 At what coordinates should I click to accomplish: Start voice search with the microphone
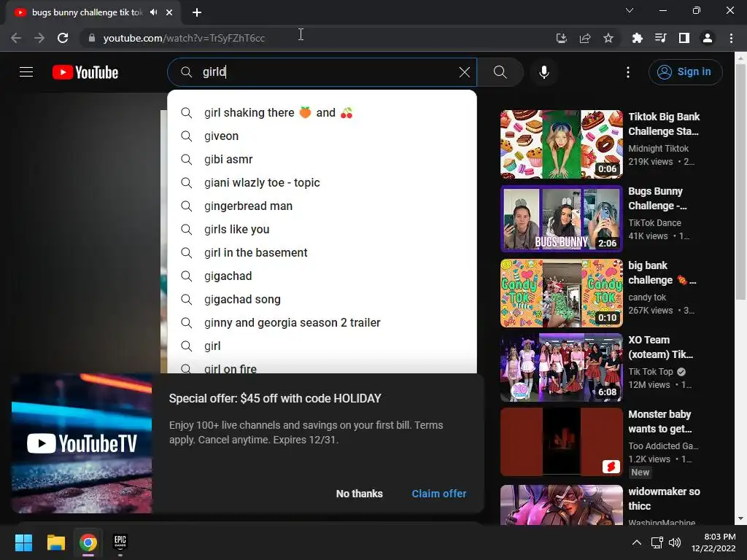point(544,72)
